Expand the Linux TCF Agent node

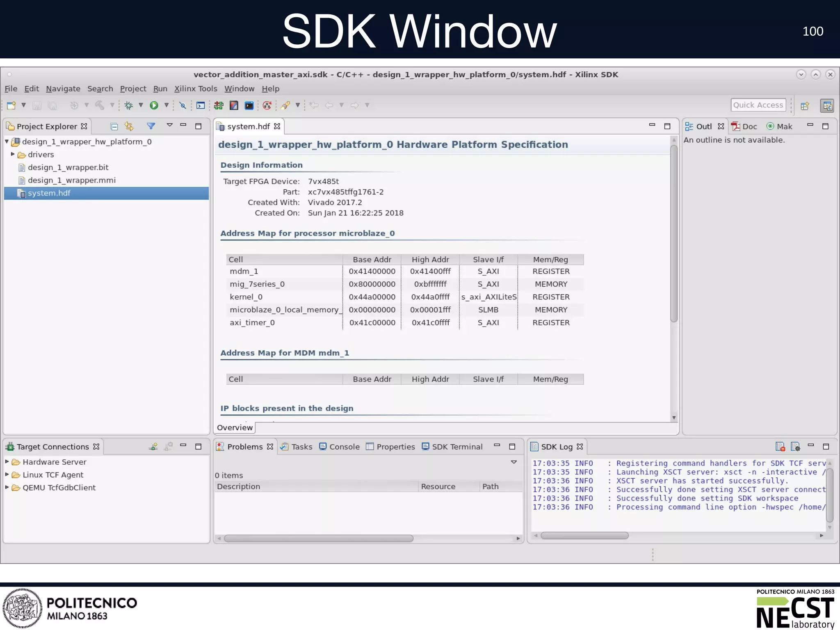[x=7, y=474]
